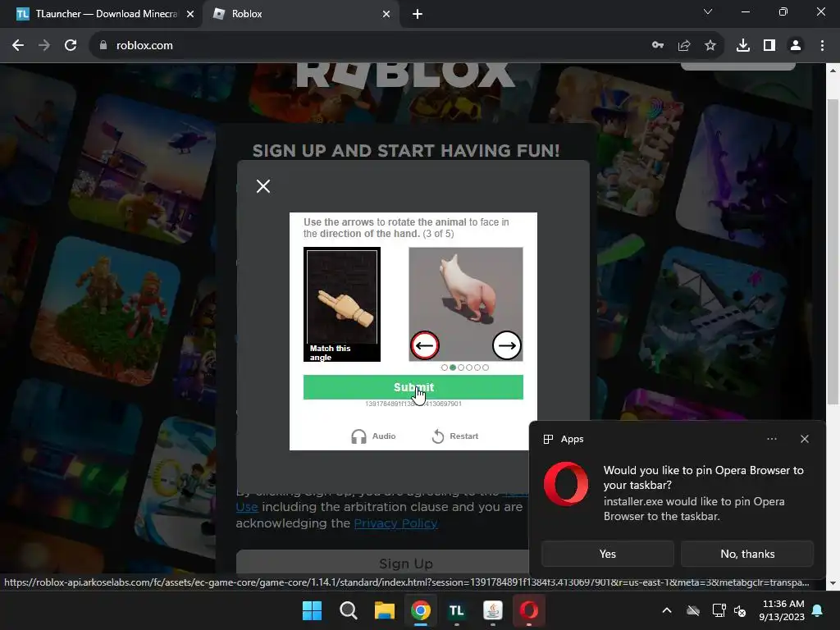Open saved passwords key icon
The height and width of the screenshot is (630, 840).
tap(658, 46)
